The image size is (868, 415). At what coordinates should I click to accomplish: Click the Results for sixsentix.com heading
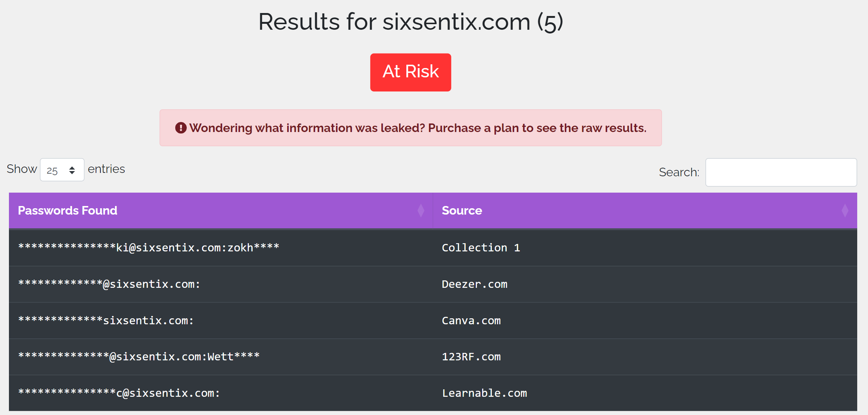click(x=410, y=22)
